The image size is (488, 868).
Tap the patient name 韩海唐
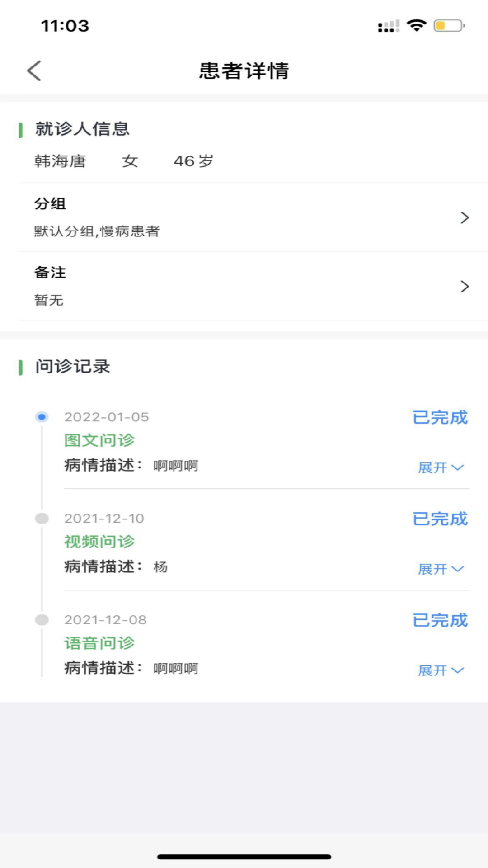tap(60, 161)
